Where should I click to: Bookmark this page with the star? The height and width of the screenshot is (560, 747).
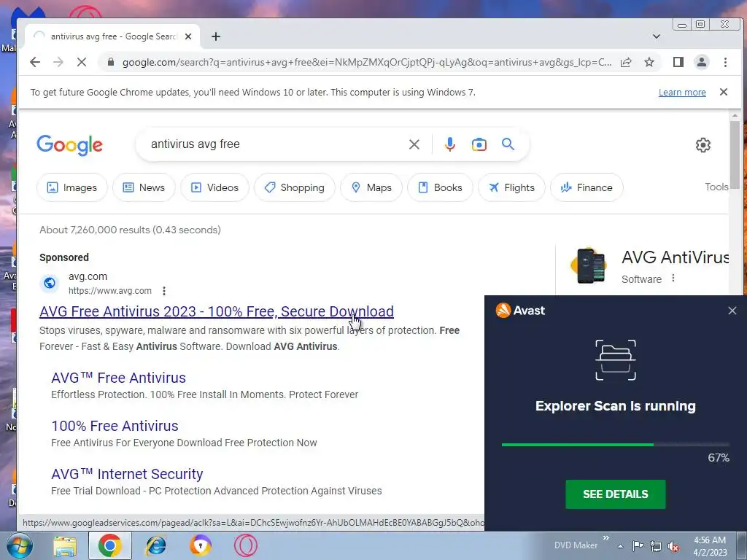coord(649,62)
